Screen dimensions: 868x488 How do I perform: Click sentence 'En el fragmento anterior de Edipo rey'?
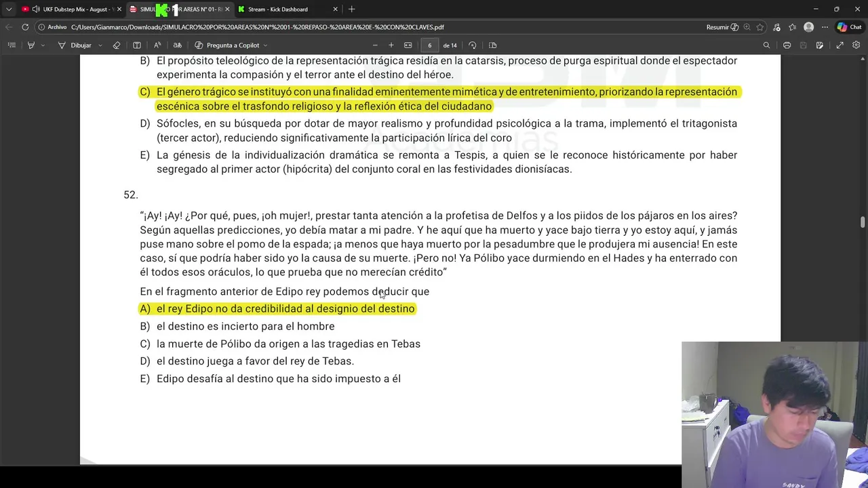point(285,292)
